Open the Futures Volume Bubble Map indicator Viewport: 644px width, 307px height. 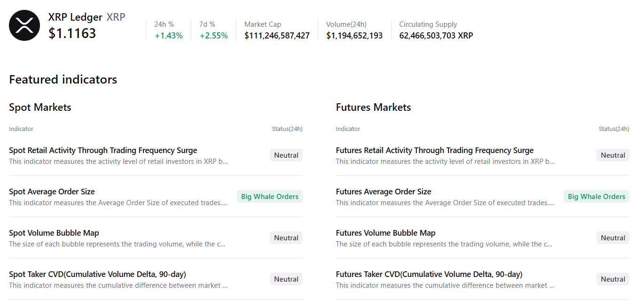pyautogui.click(x=385, y=233)
